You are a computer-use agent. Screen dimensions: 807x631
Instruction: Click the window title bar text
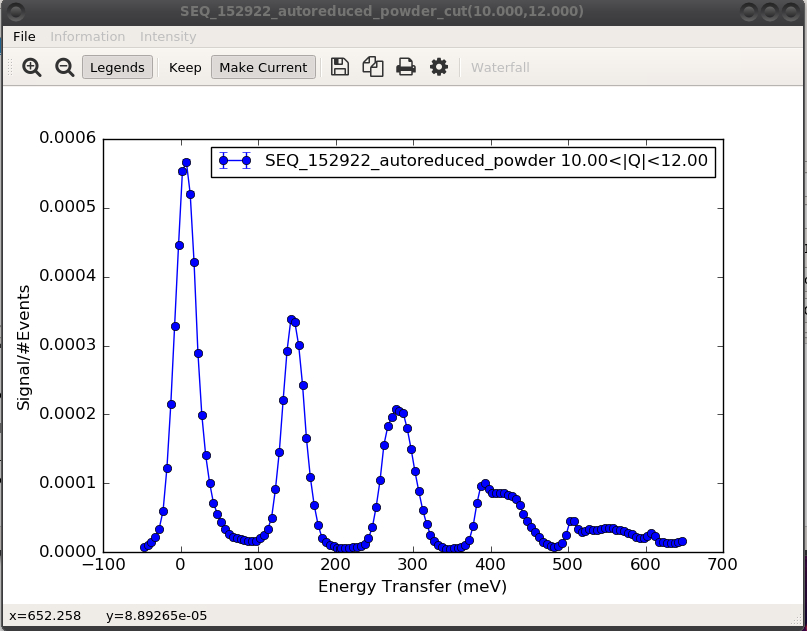tap(382, 11)
